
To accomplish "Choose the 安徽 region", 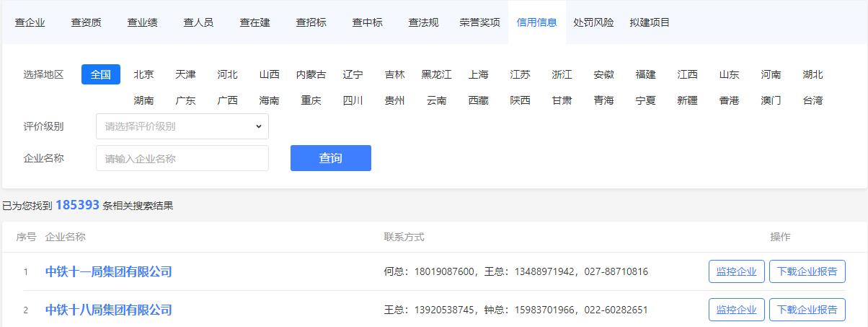I will [x=603, y=74].
